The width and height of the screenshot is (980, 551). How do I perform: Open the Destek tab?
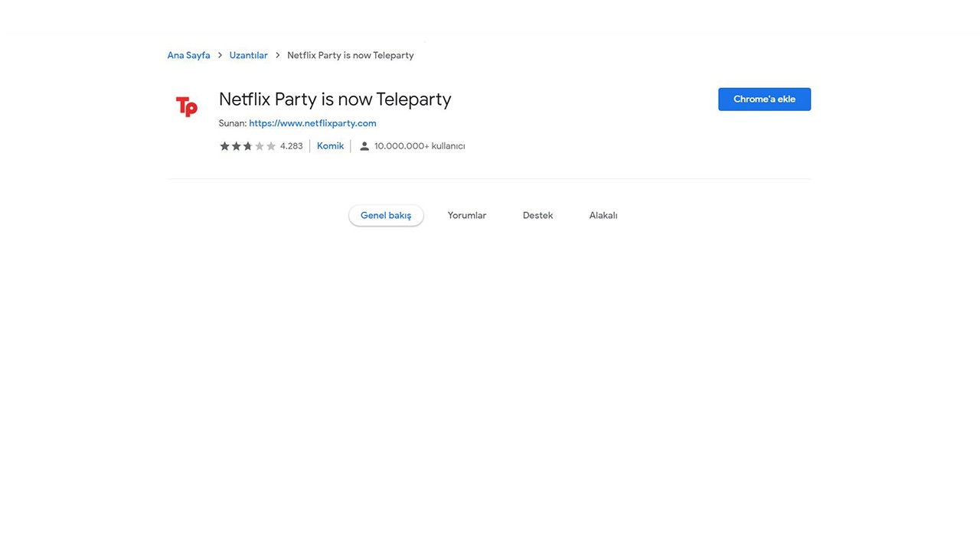(x=537, y=216)
